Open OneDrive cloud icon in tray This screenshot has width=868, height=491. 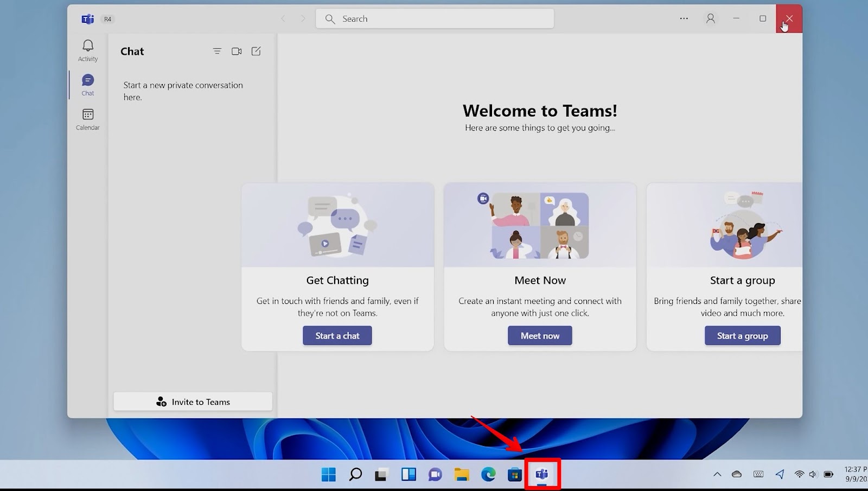click(x=737, y=474)
